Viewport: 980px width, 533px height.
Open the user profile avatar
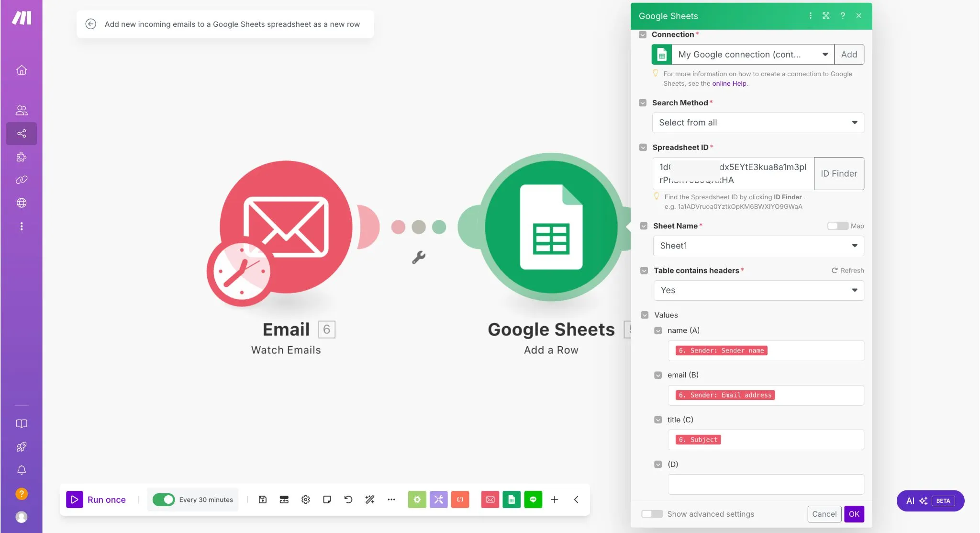coord(22,517)
